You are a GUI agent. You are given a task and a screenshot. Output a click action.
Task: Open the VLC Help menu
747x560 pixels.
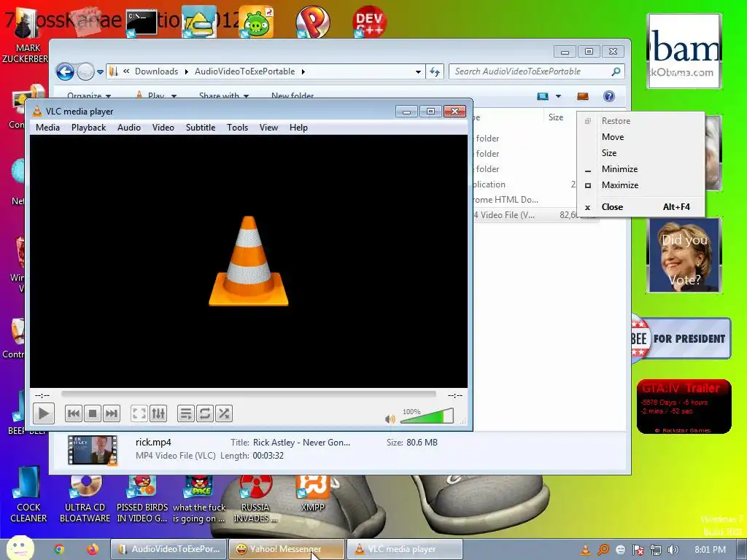point(298,128)
